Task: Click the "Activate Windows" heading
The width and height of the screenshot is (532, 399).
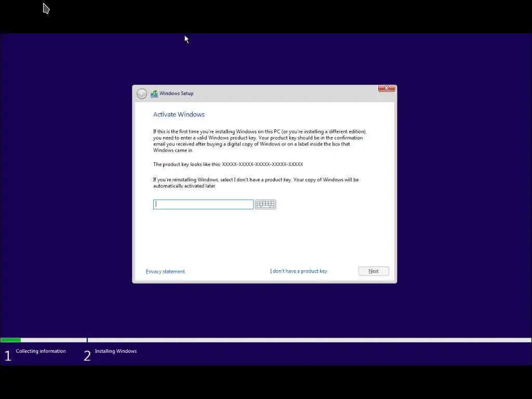Action: tap(179, 115)
